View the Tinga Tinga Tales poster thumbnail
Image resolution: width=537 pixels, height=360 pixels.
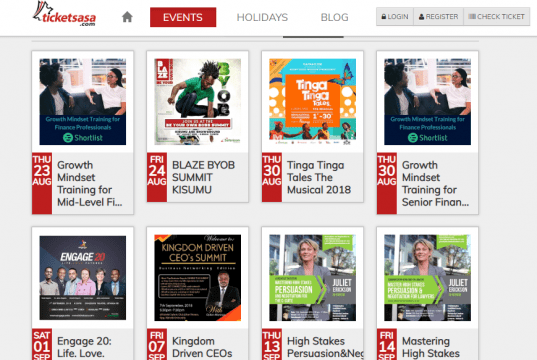(312, 102)
